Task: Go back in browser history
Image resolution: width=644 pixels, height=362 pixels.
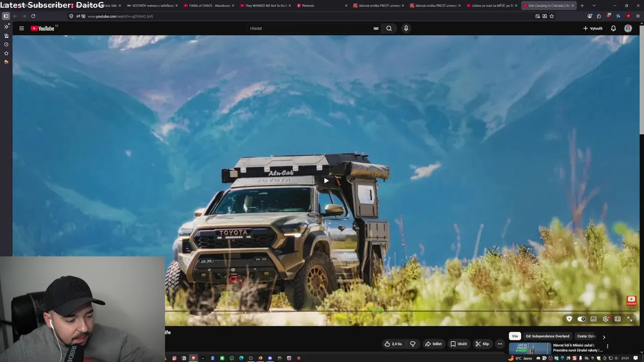Action: (x=15, y=16)
